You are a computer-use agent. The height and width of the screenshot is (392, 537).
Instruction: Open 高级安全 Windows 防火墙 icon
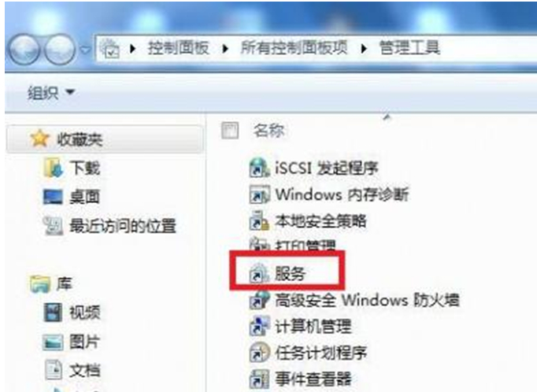pos(259,300)
